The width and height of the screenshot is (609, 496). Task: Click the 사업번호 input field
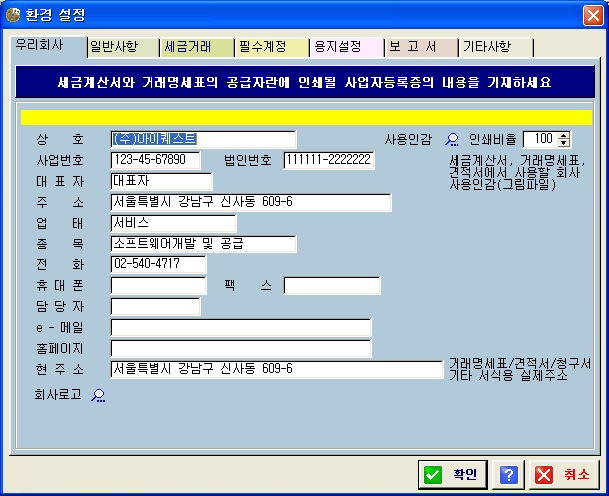tap(155, 160)
